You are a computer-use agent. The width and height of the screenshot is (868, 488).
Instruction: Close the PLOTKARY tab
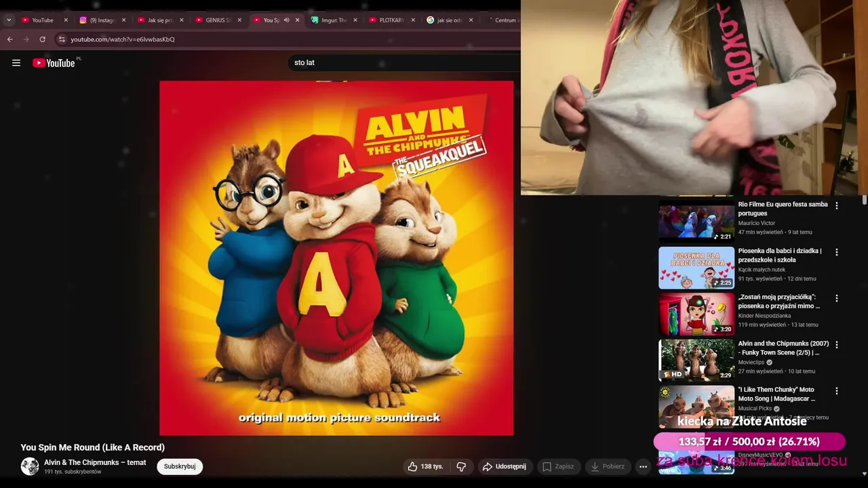413,20
